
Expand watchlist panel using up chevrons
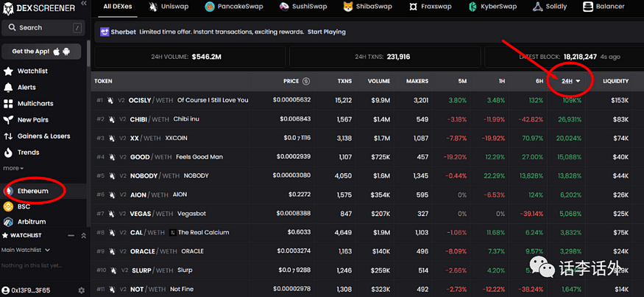coord(83,236)
